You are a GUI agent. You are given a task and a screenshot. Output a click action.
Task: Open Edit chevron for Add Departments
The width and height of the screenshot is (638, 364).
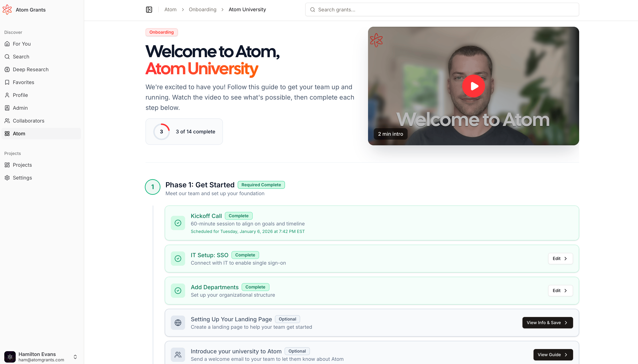click(x=560, y=290)
